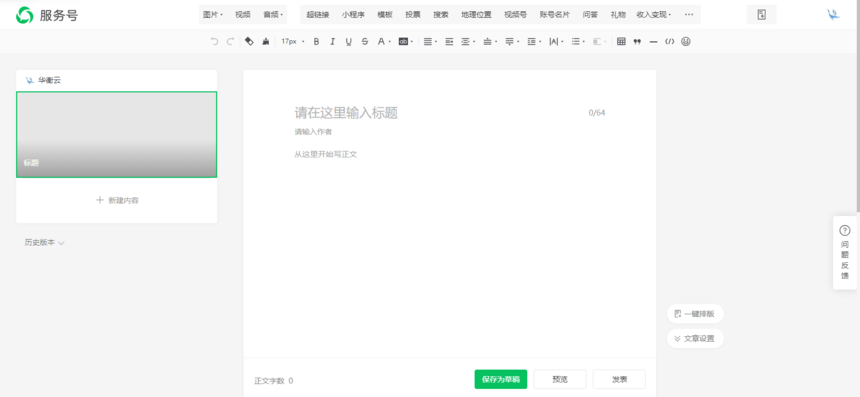This screenshot has width=860, height=397.
Task: Click the line height icon
Action: click(x=531, y=42)
